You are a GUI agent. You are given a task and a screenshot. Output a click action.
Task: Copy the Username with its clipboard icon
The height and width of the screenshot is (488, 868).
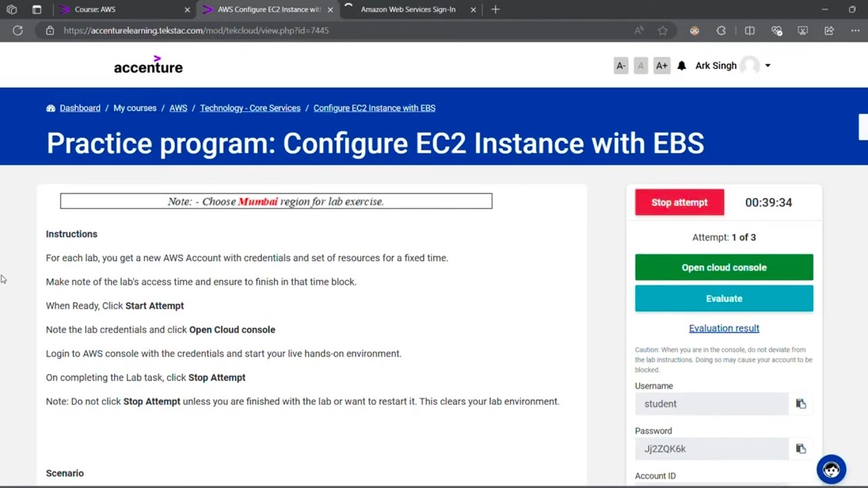pos(801,404)
